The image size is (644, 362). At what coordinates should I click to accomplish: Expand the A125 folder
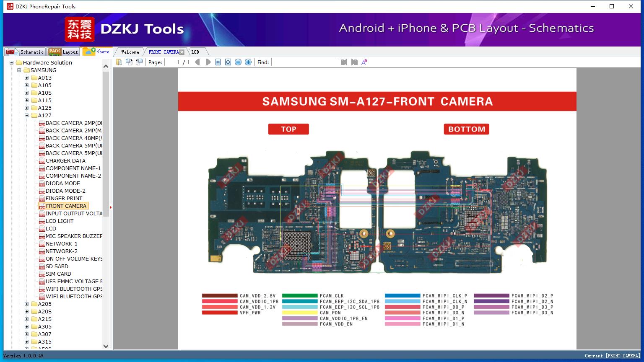tap(27, 108)
